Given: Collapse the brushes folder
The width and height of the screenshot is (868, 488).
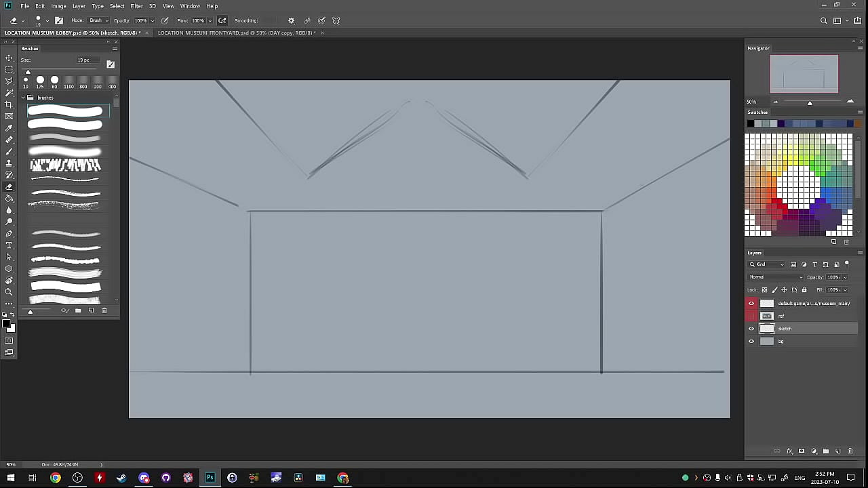Looking at the screenshot, I should click(22, 98).
